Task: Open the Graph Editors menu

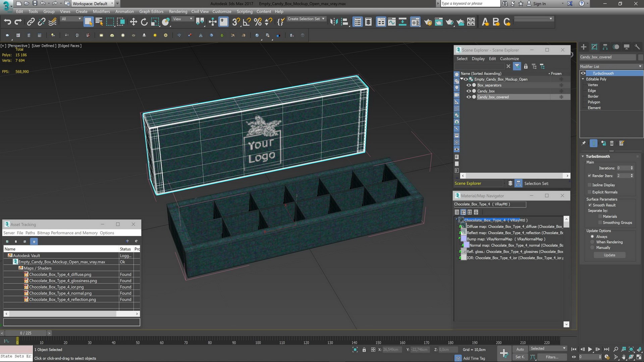Action: (x=151, y=11)
